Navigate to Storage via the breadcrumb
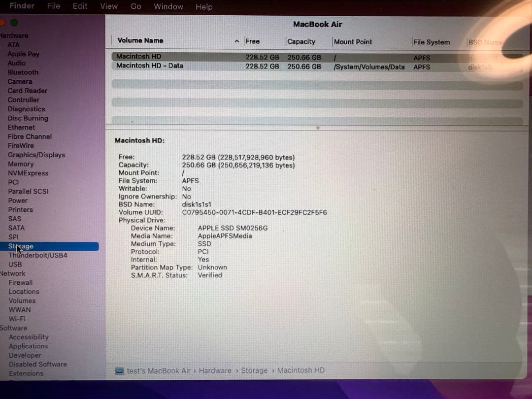This screenshot has height=399, width=532. (x=254, y=370)
